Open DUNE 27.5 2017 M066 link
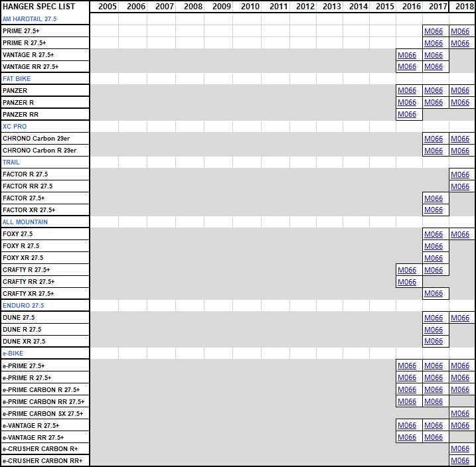Screen dimensions: 476x467 tap(434, 318)
